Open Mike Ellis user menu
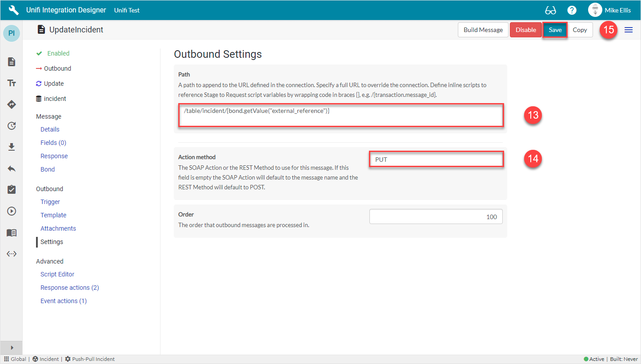 609,10
